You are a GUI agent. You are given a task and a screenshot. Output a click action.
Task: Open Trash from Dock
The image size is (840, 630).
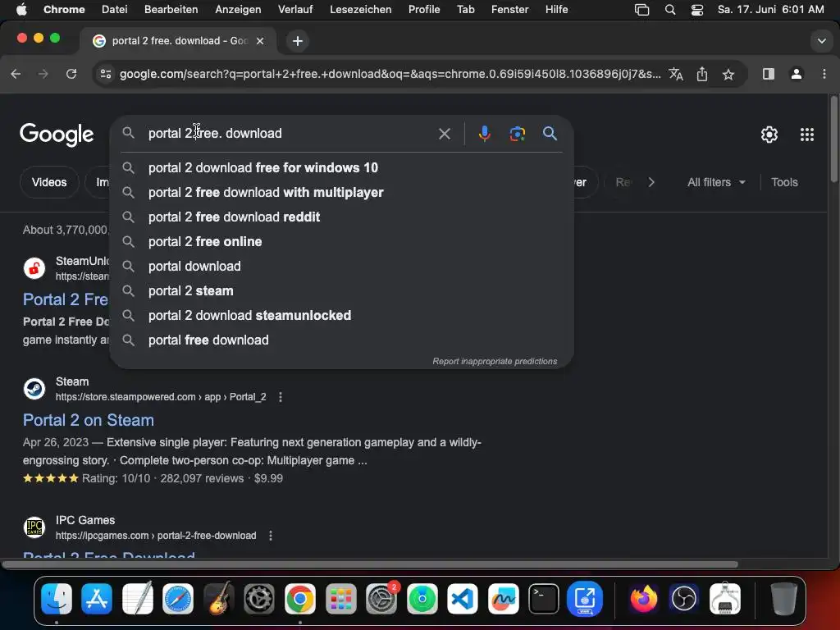(783, 598)
